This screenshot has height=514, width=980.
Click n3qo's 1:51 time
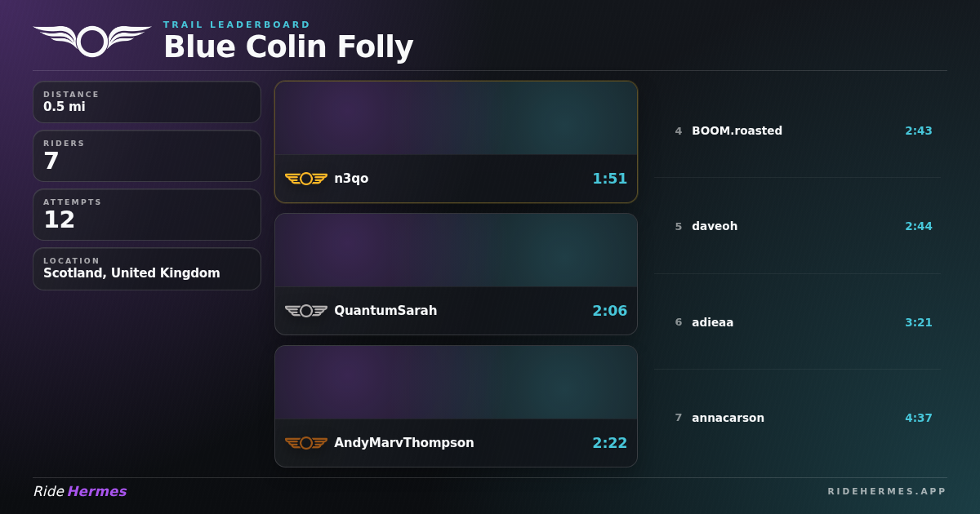coord(610,179)
